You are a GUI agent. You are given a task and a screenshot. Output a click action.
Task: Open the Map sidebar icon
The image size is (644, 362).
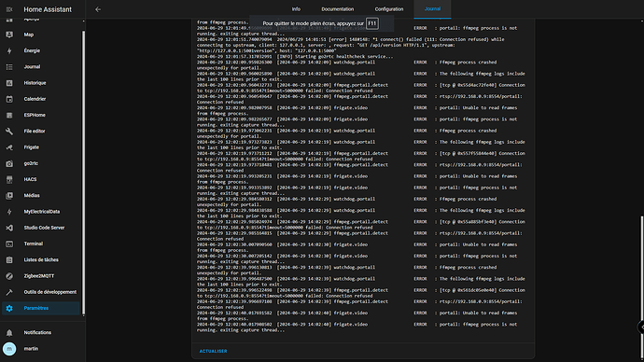coord(9,35)
